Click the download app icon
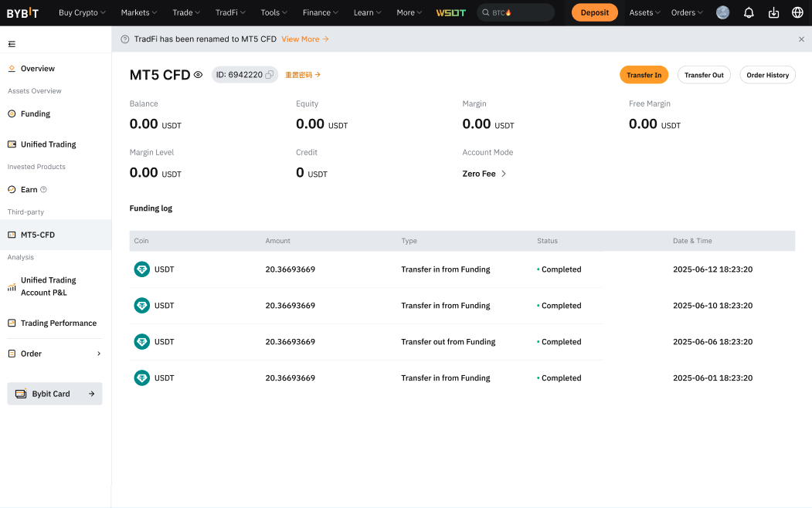The image size is (812, 508). (x=773, y=13)
